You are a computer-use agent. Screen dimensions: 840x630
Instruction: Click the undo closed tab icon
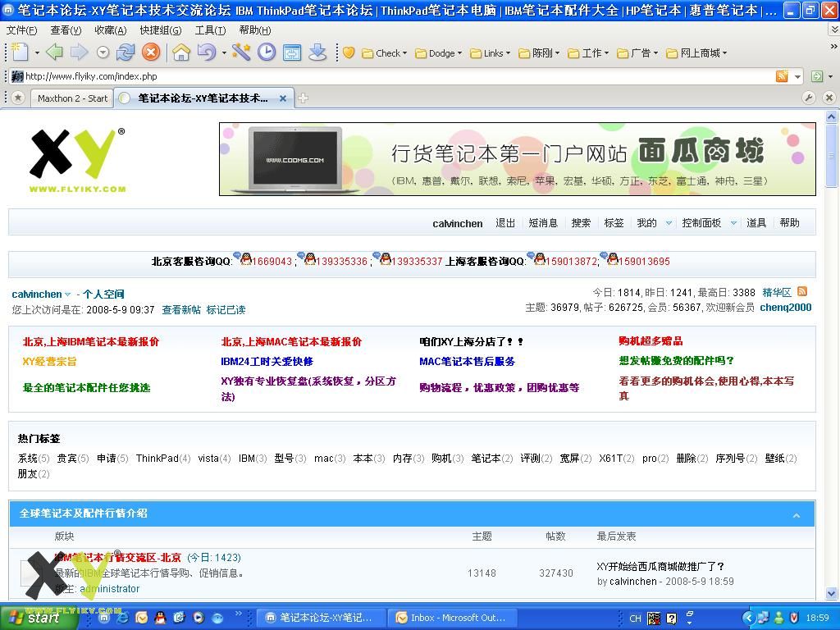206,52
